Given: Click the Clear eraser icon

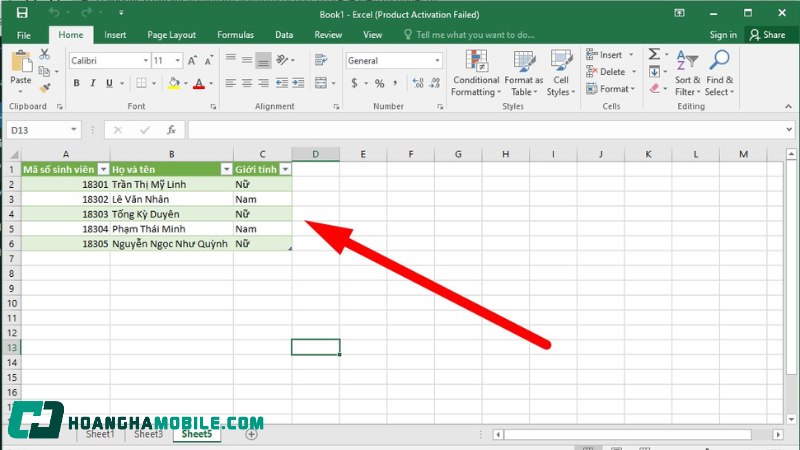Looking at the screenshot, I should [655, 88].
